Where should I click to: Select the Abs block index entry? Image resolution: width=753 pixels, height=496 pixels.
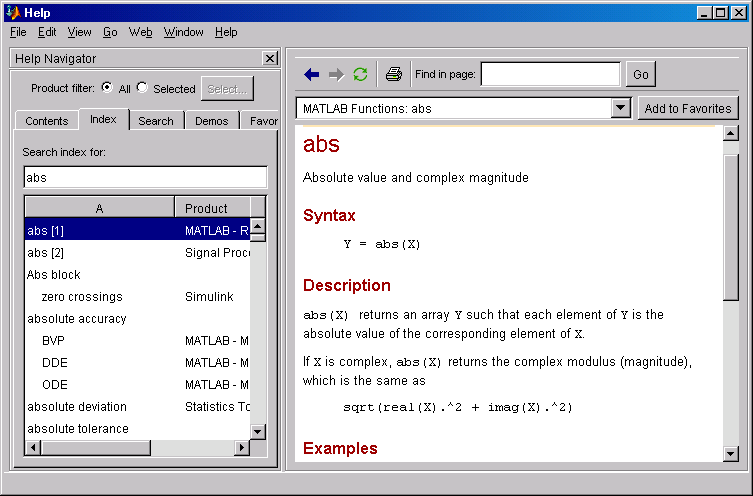(x=137, y=275)
